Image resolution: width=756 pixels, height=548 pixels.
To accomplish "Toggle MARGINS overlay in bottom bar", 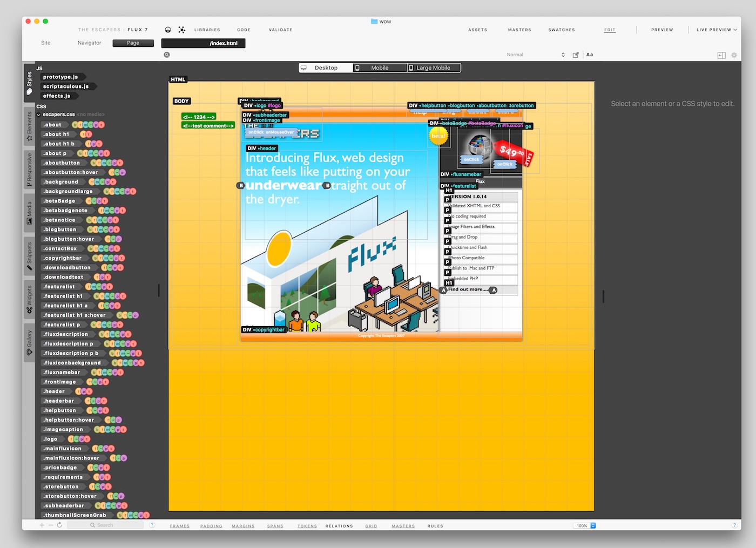I will (x=243, y=526).
